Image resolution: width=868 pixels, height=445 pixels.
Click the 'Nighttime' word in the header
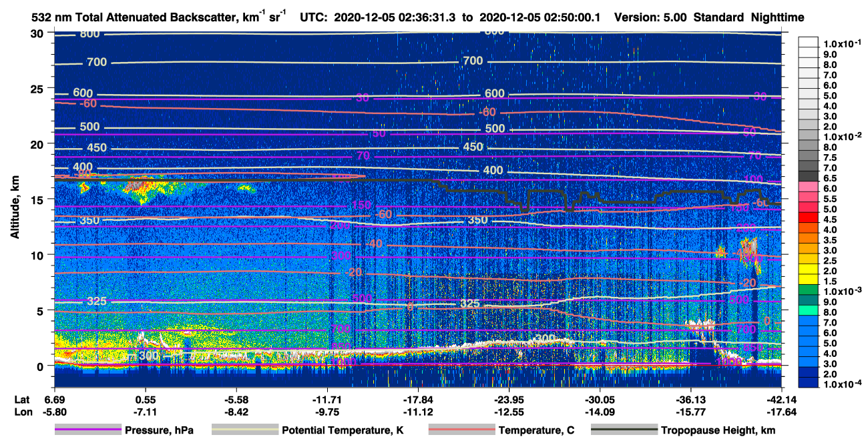click(x=777, y=17)
